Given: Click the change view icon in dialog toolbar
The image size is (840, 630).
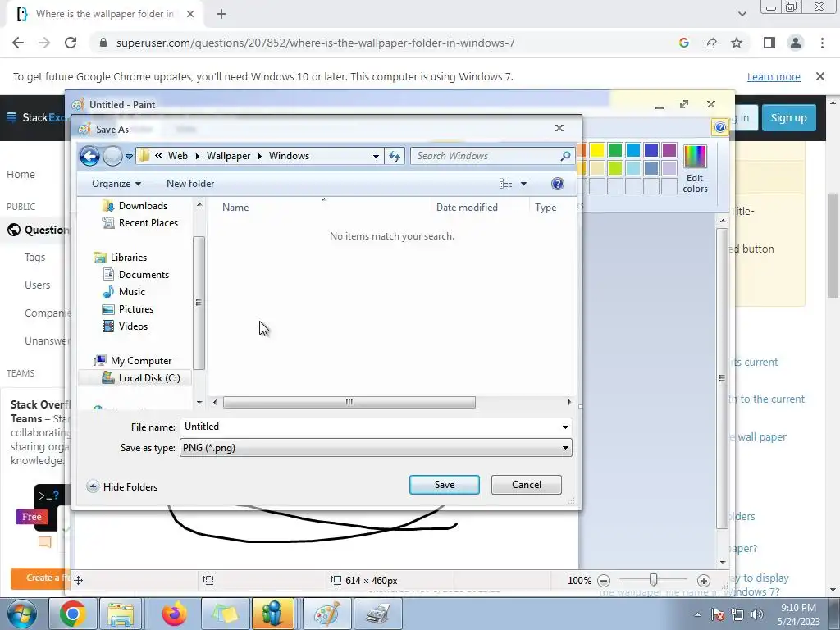Looking at the screenshot, I should pyautogui.click(x=505, y=184).
